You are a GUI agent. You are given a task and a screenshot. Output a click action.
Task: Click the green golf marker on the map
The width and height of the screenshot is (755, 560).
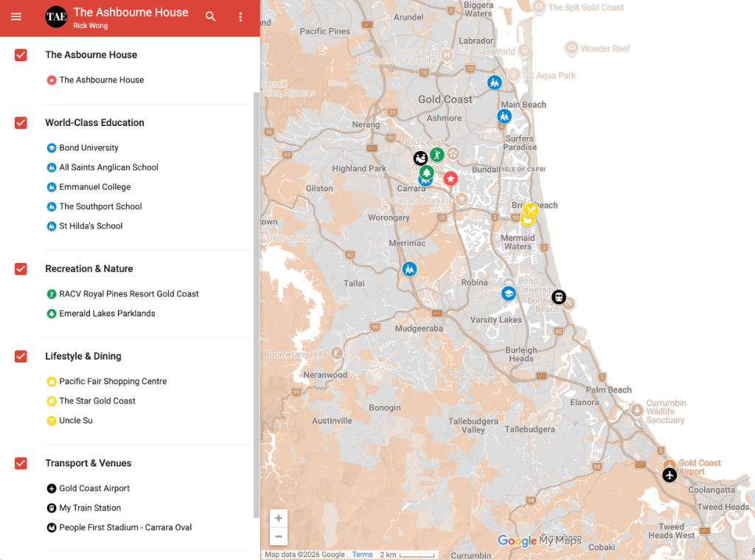click(x=437, y=155)
